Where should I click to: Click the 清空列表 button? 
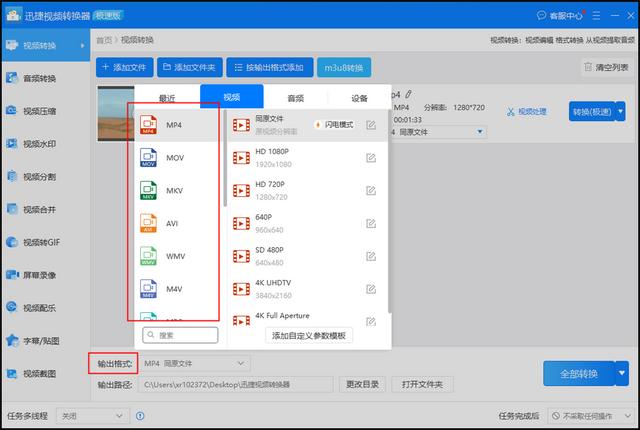coord(606,67)
